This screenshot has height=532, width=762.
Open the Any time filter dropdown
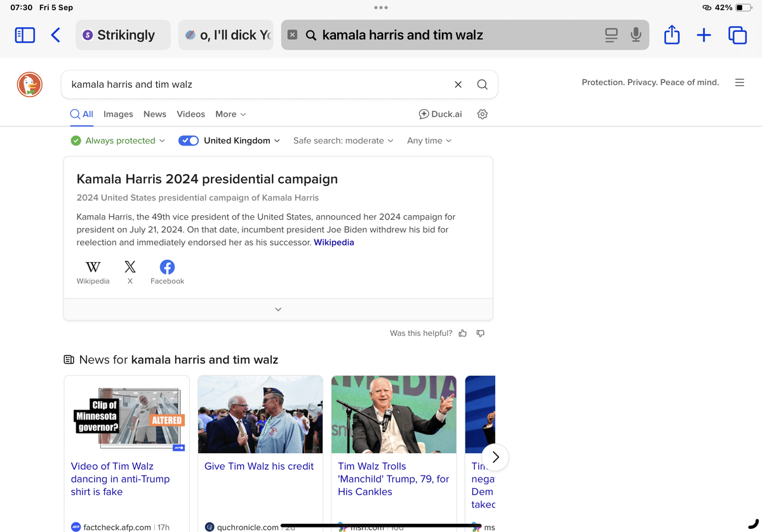[x=429, y=141]
